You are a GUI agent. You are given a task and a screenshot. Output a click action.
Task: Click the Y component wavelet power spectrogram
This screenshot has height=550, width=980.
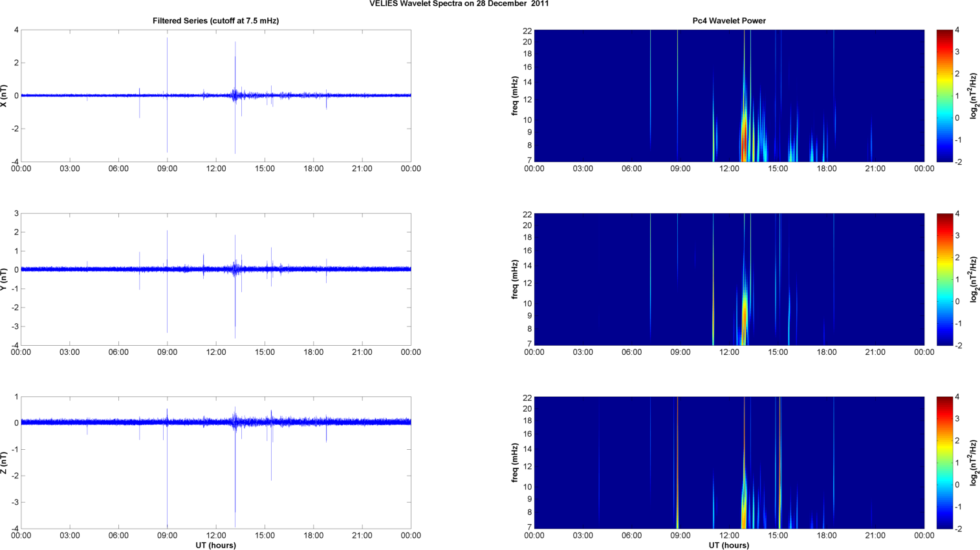728,279
